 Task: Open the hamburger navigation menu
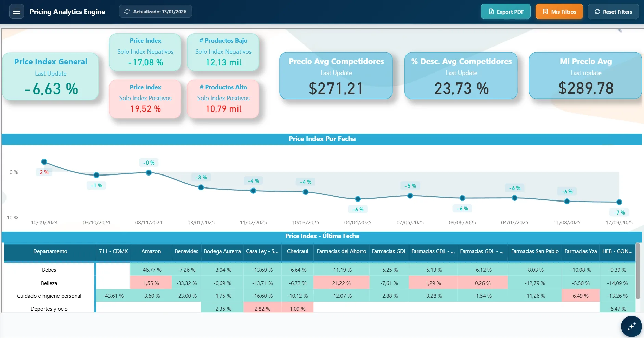pyautogui.click(x=16, y=12)
